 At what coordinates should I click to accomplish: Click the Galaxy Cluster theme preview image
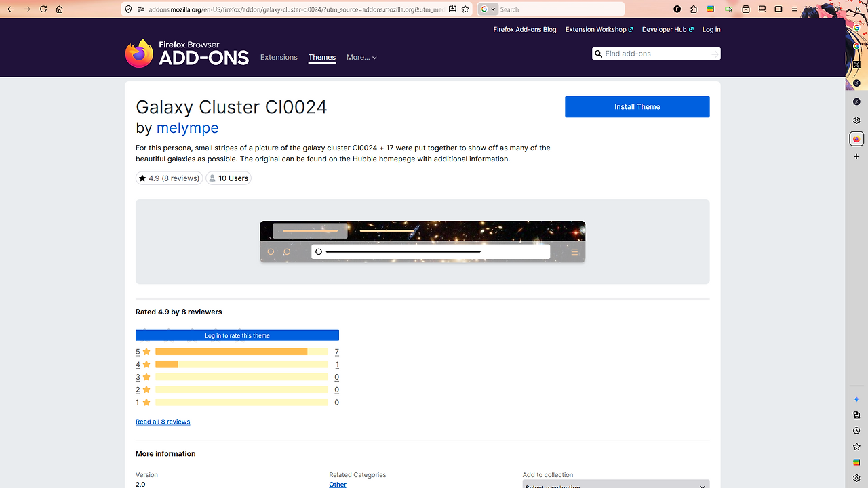[x=422, y=241]
